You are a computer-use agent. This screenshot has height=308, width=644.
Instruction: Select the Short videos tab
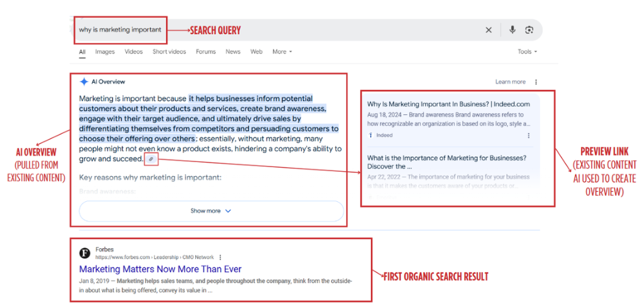tap(169, 52)
